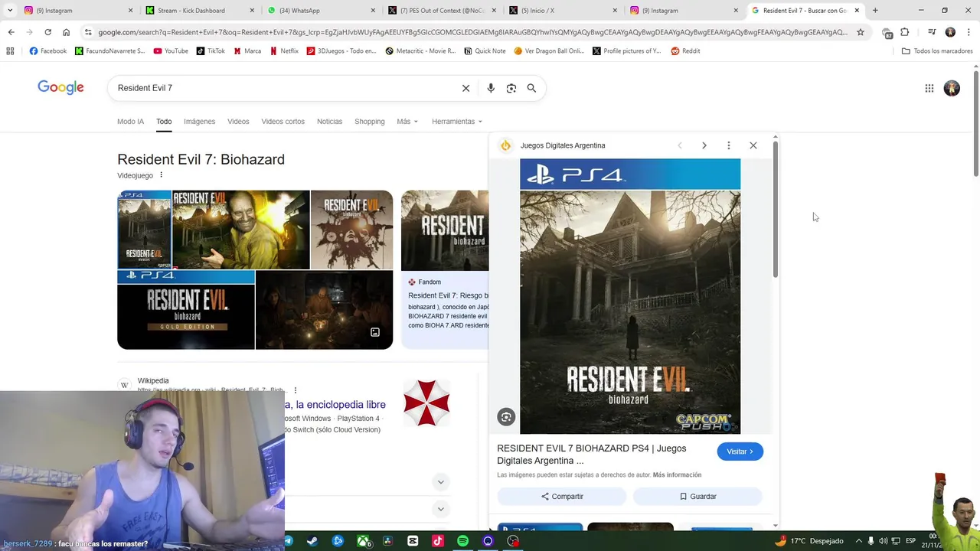Open Spotify from the taskbar
Screen dimensions: 980x551
pyautogui.click(x=462, y=541)
